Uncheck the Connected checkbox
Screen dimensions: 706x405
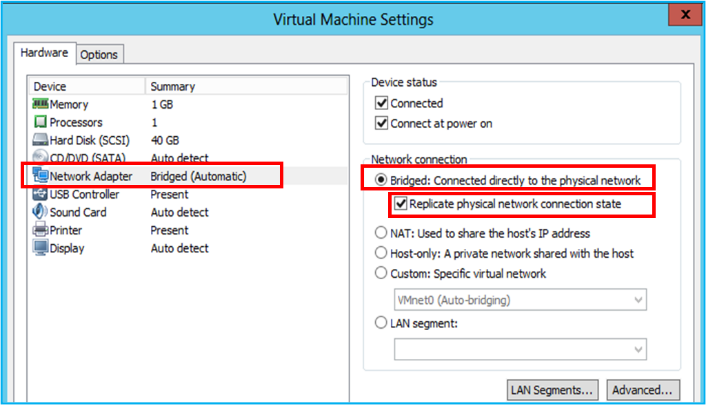(x=381, y=104)
